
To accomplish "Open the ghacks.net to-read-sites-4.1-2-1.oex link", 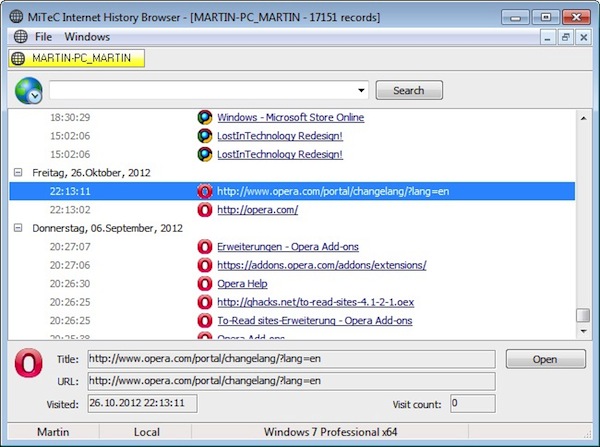I will click(316, 302).
